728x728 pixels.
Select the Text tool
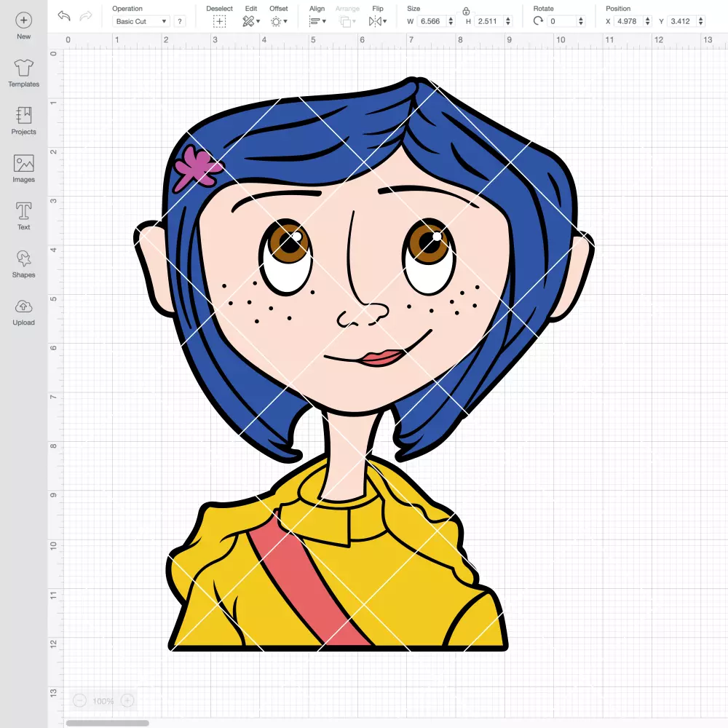tap(24, 216)
